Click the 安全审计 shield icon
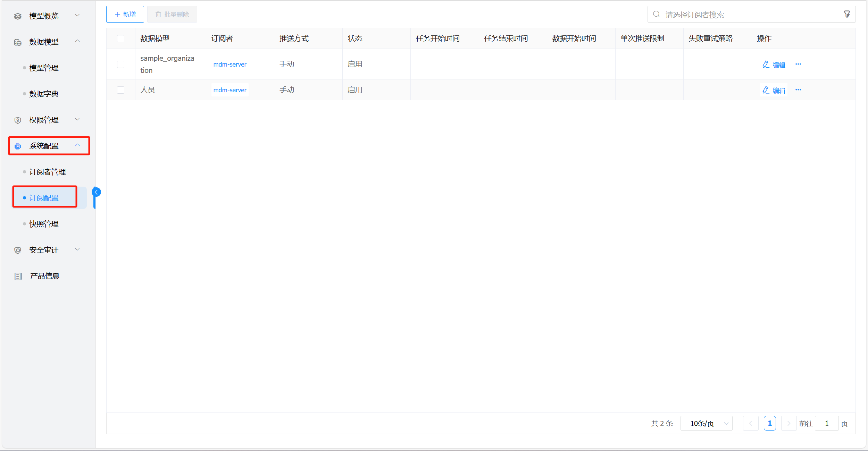Viewport: 868px width, 451px height. 18,250
